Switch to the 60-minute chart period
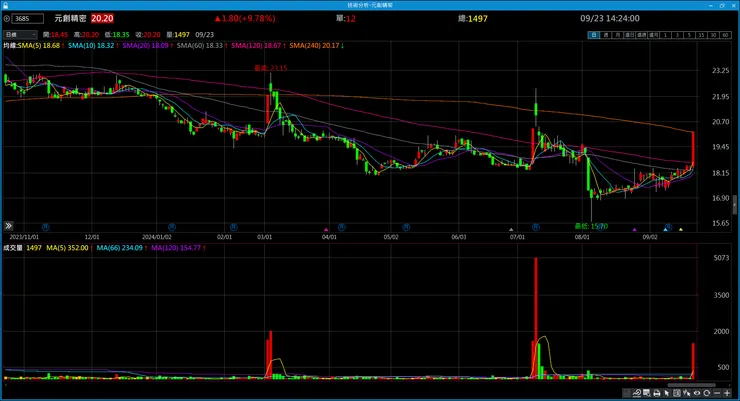740x401 pixels. [x=725, y=35]
